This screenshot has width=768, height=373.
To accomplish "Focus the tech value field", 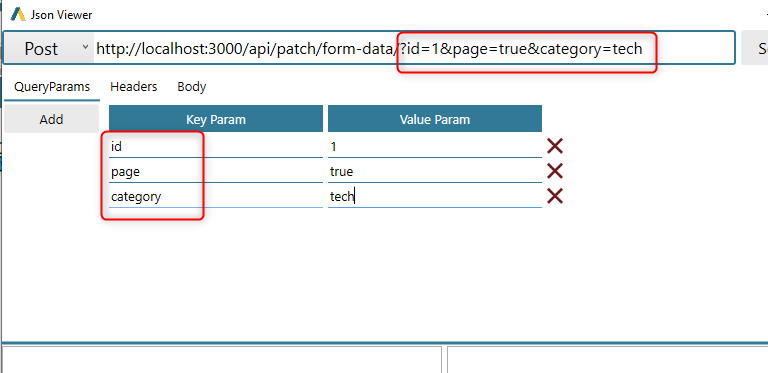I will 435,196.
